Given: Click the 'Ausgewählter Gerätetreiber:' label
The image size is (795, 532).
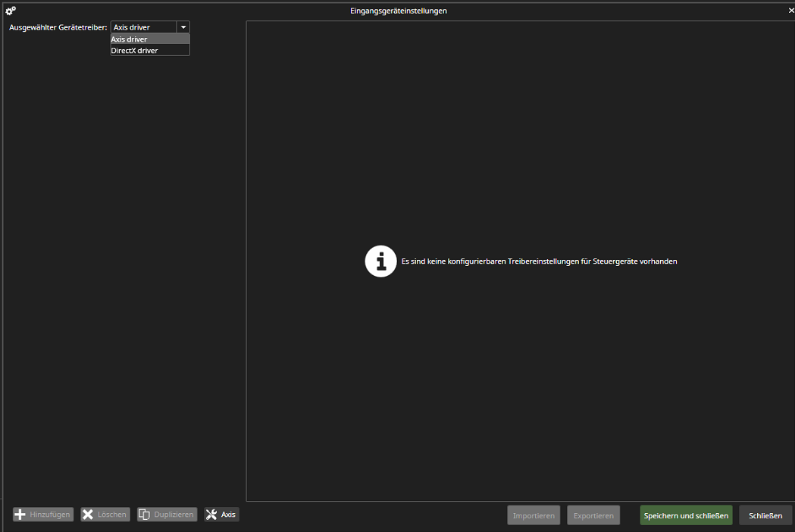Looking at the screenshot, I should coord(58,27).
